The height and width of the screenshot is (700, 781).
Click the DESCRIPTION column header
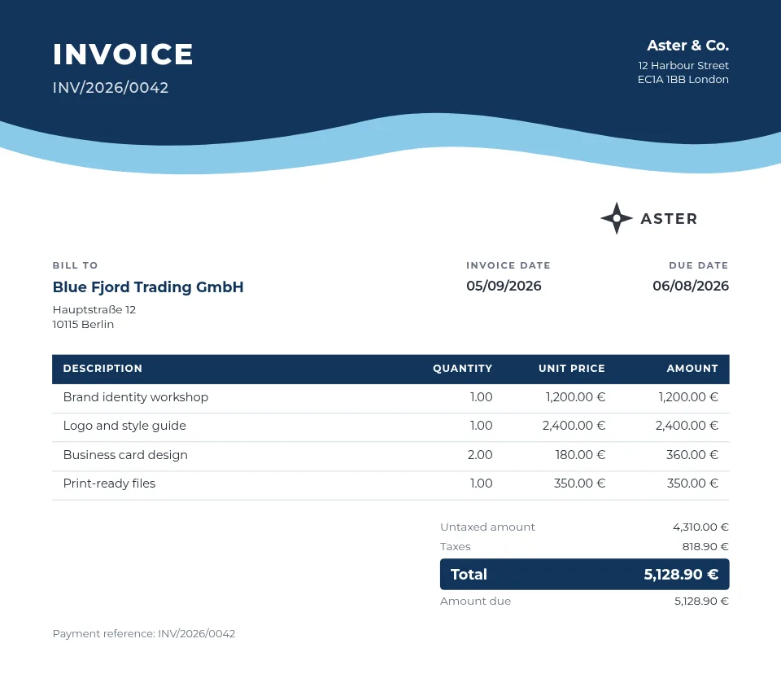103,369
